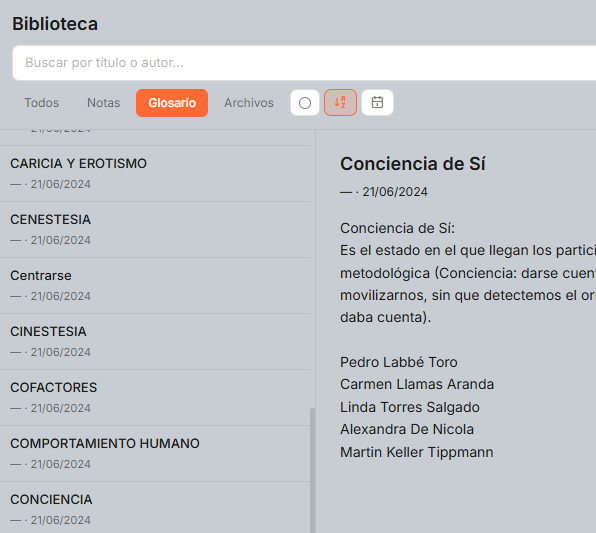Open the CARICIA Y EROTISMO entry
Screen dimensions: 596x533
[x=155, y=173]
